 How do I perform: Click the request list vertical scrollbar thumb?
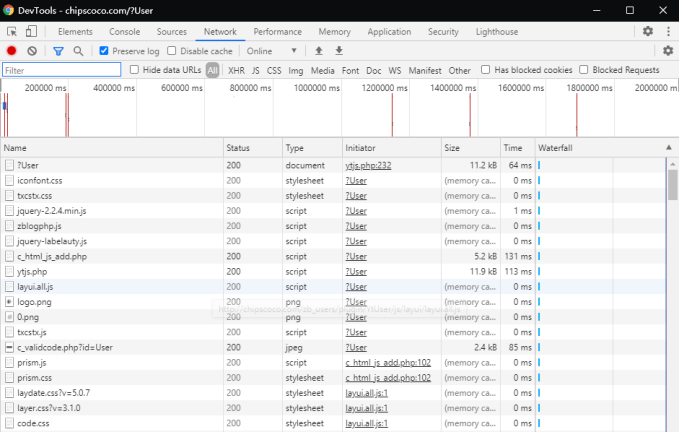click(x=673, y=185)
